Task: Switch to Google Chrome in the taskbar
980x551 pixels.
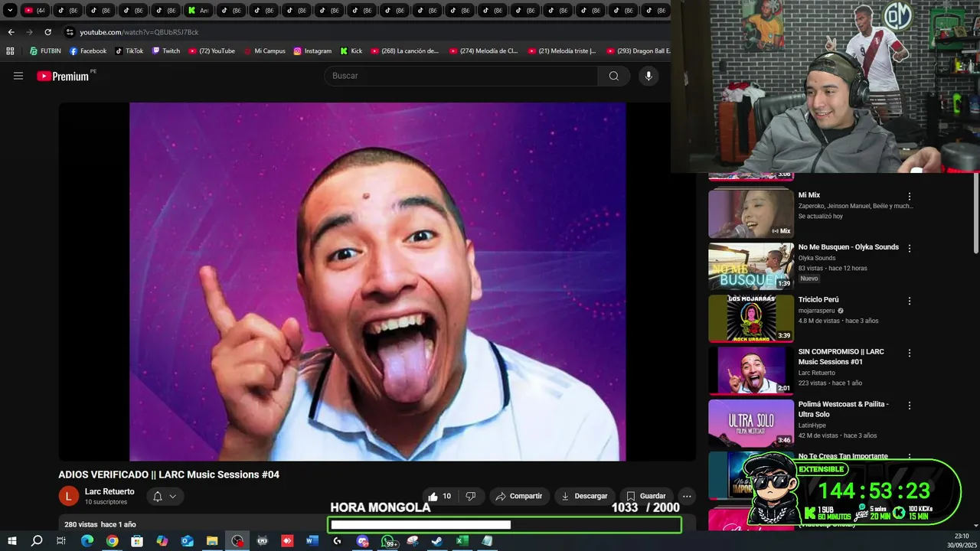Action: coord(113,541)
